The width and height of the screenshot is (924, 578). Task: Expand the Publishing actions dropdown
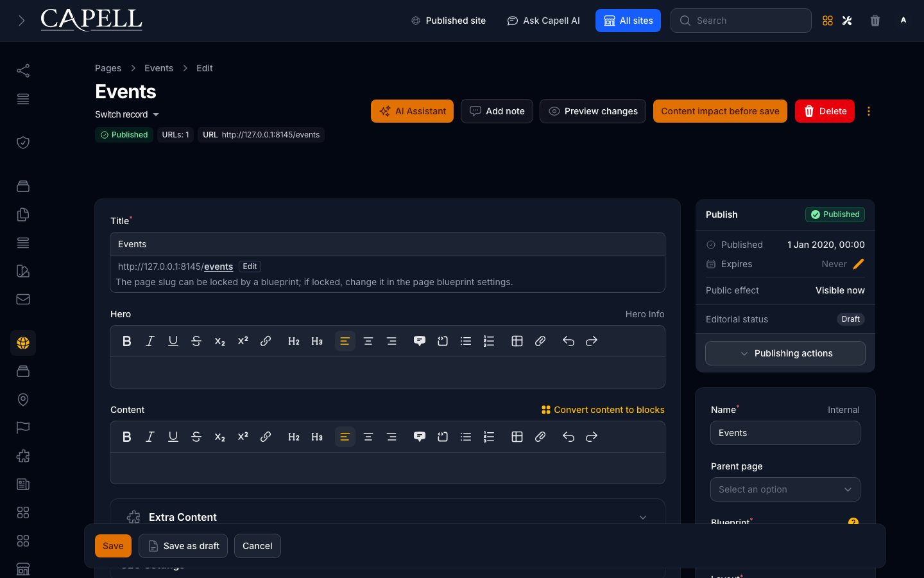785,353
